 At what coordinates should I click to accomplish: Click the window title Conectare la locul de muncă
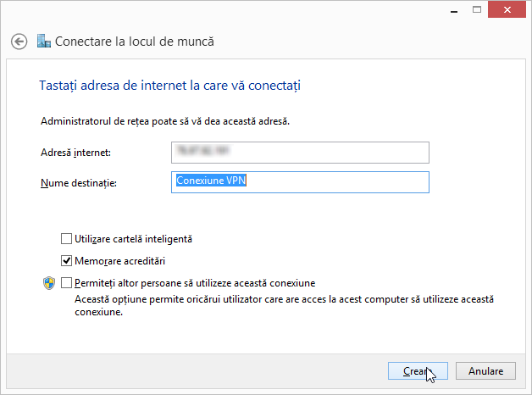pos(135,42)
